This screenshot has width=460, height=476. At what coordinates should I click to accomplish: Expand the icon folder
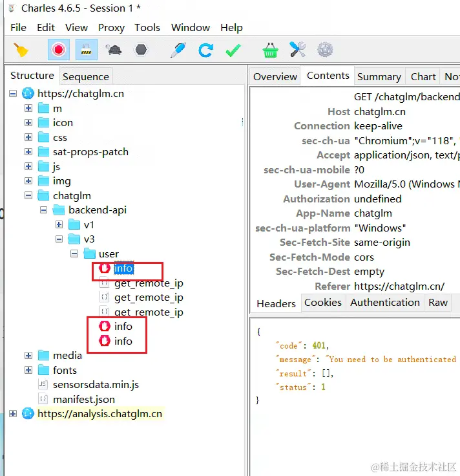28,123
